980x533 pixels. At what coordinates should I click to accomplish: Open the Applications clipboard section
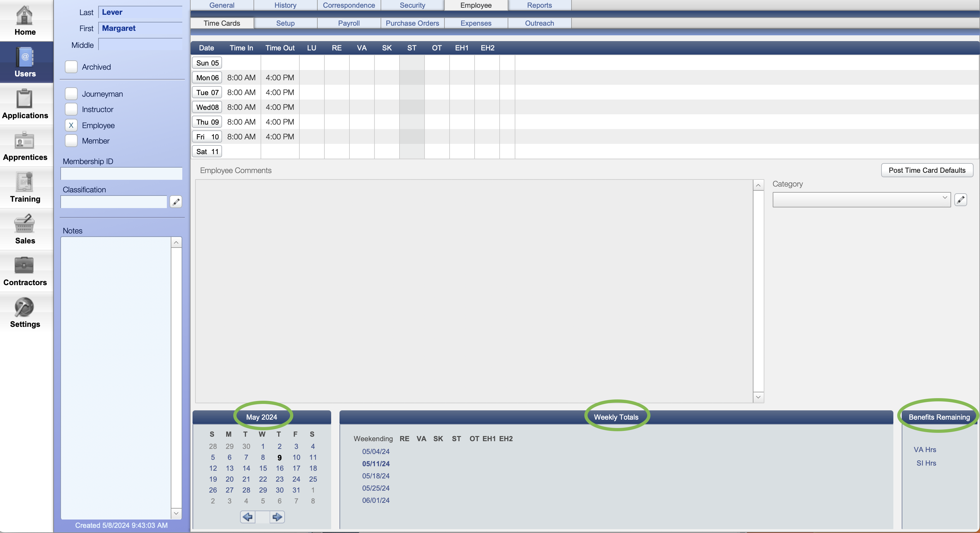click(x=25, y=104)
